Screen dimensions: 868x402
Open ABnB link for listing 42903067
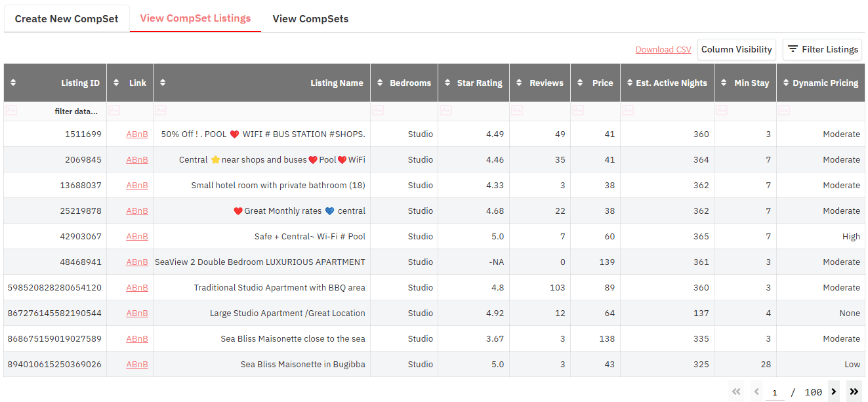pos(137,236)
